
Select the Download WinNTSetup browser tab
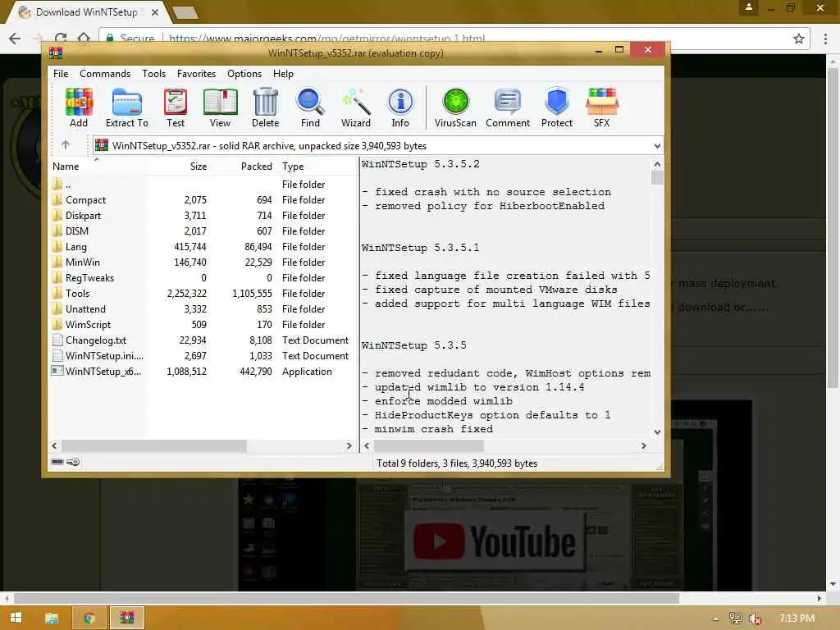pos(89,12)
